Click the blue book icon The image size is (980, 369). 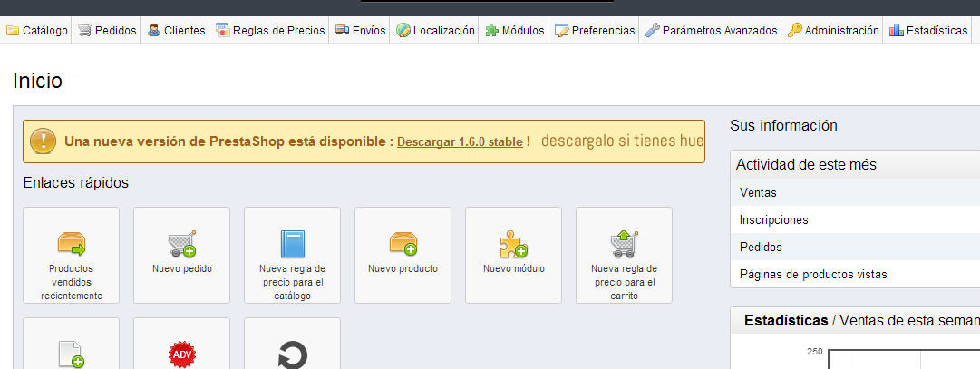click(293, 244)
